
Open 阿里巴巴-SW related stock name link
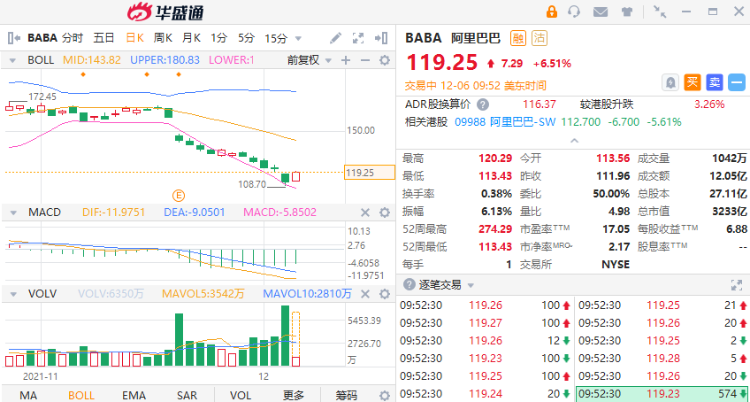point(523,122)
